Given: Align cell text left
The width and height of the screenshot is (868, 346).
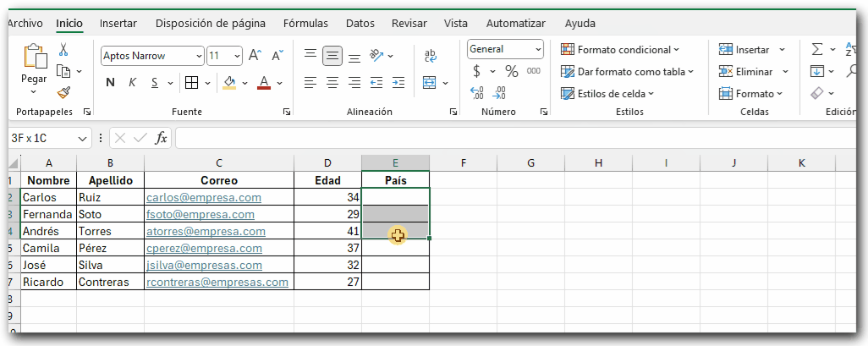Looking at the screenshot, I should (310, 83).
